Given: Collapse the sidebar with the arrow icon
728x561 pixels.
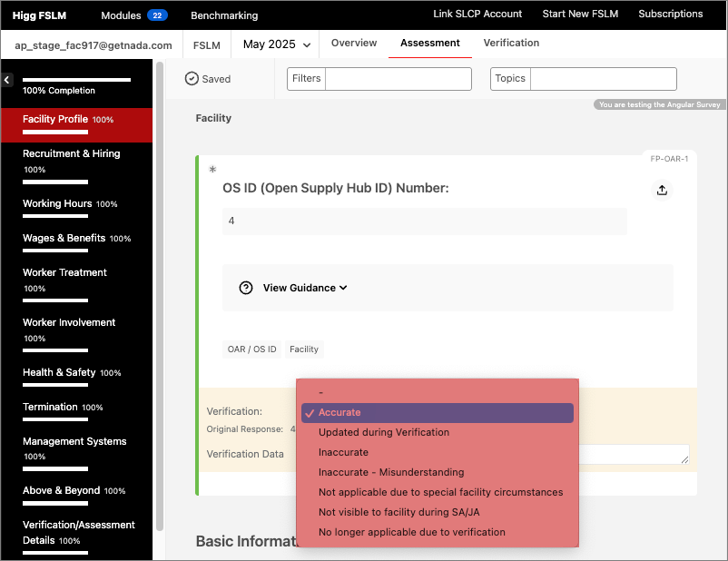Looking at the screenshot, I should (x=7, y=80).
